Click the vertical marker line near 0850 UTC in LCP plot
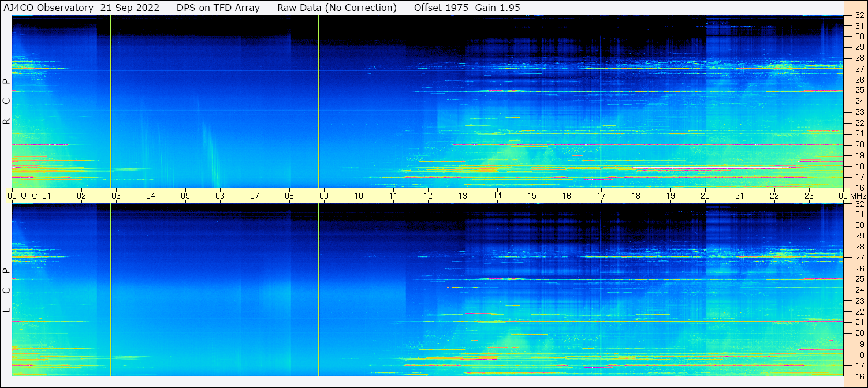 (x=318, y=290)
